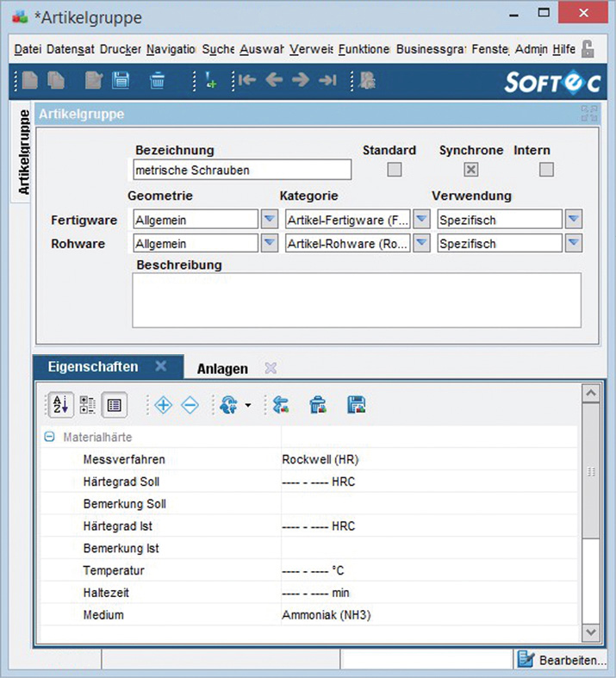Click the Härtegrad Soll property row
Viewport: 616px width, 678px height.
pos(309,482)
